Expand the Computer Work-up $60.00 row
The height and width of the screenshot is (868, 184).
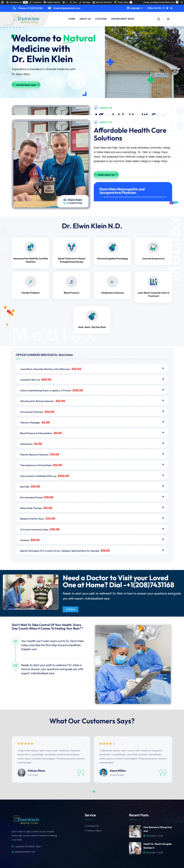point(92,379)
